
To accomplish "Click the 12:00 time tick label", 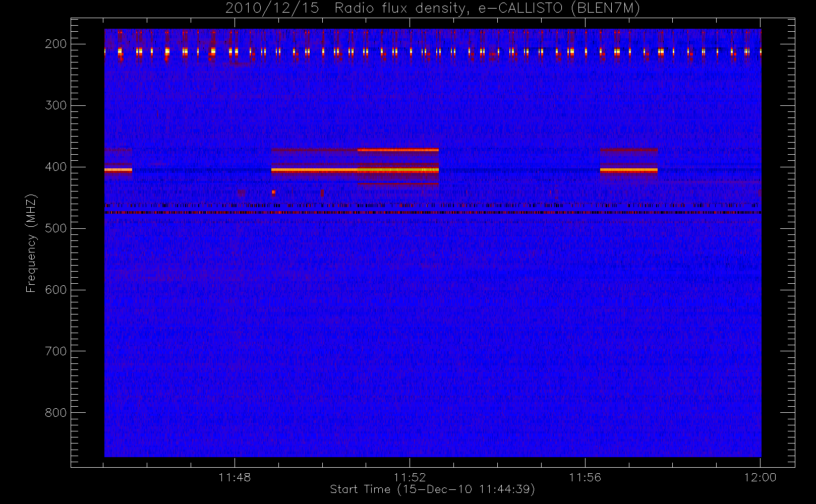I will pyautogui.click(x=760, y=477).
